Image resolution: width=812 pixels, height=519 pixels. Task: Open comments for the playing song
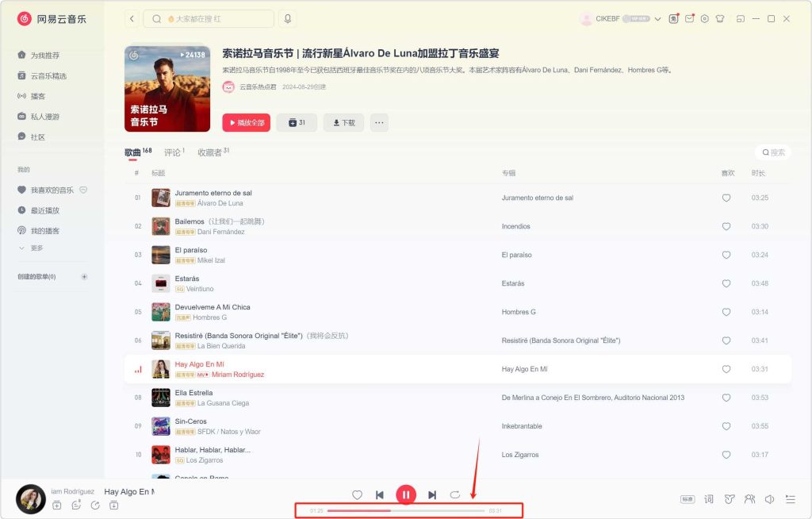point(76,505)
